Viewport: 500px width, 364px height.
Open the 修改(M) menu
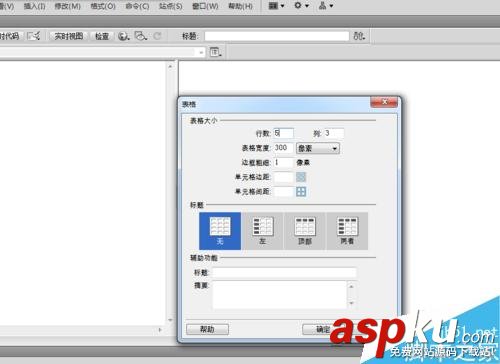tap(68, 6)
